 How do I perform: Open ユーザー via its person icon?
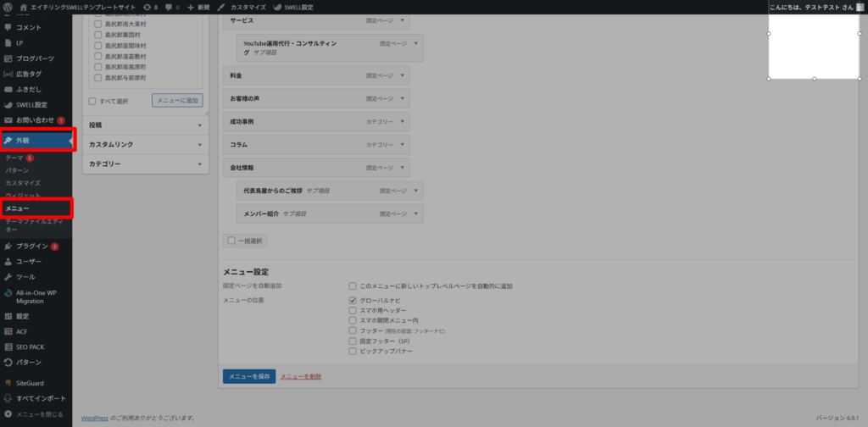[8, 261]
